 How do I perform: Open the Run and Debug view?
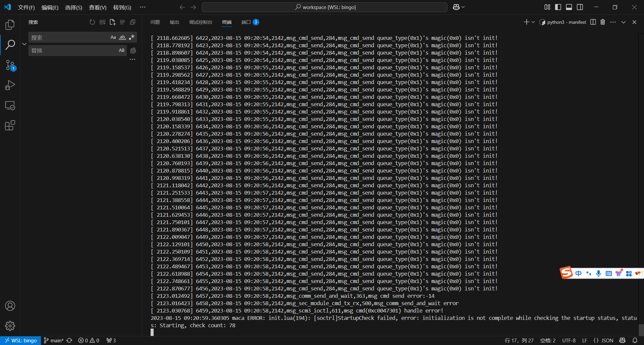click(10, 85)
